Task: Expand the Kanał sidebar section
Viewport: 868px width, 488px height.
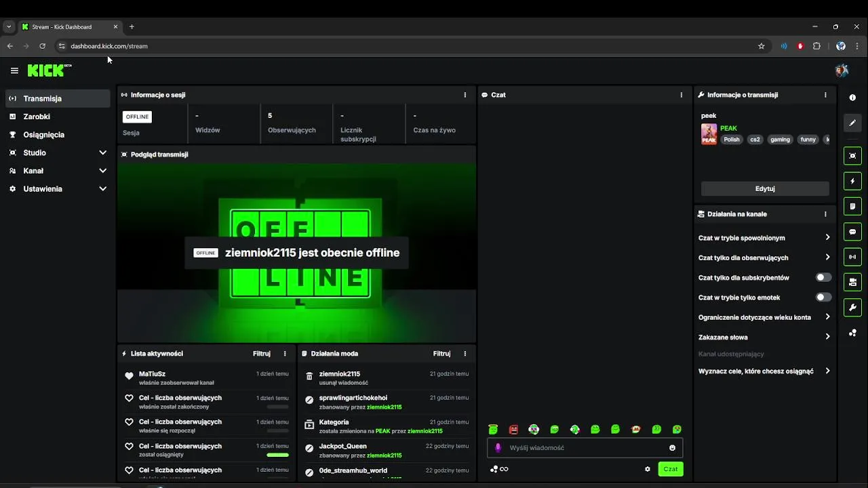Action: coord(58,171)
